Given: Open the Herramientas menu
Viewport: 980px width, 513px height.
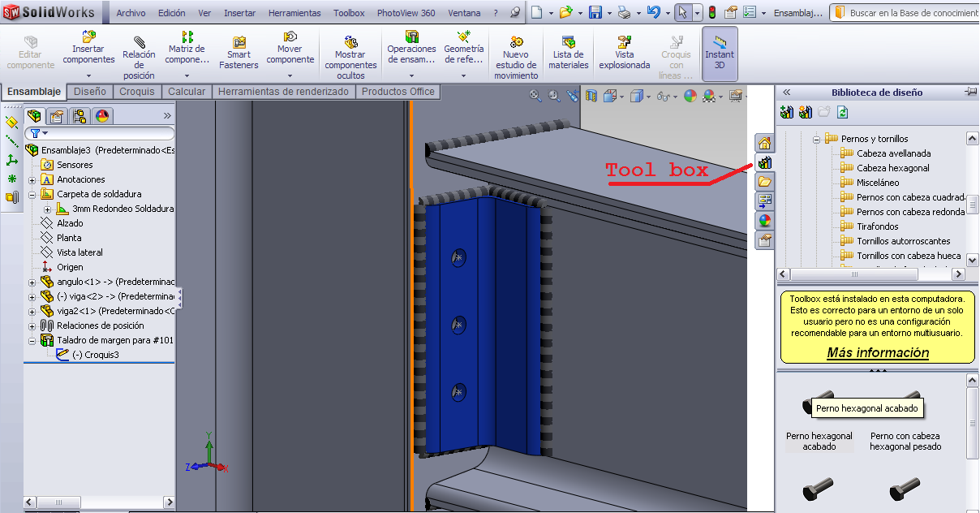Looking at the screenshot, I should (294, 13).
